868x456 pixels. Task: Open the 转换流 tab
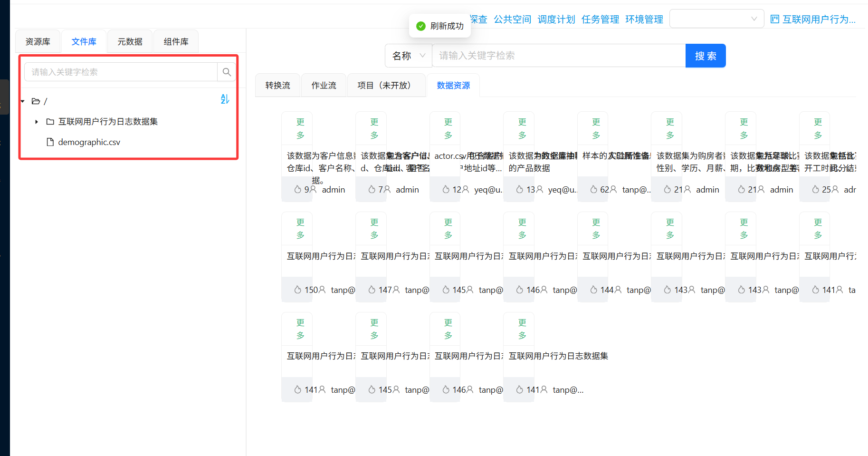pos(278,85)
